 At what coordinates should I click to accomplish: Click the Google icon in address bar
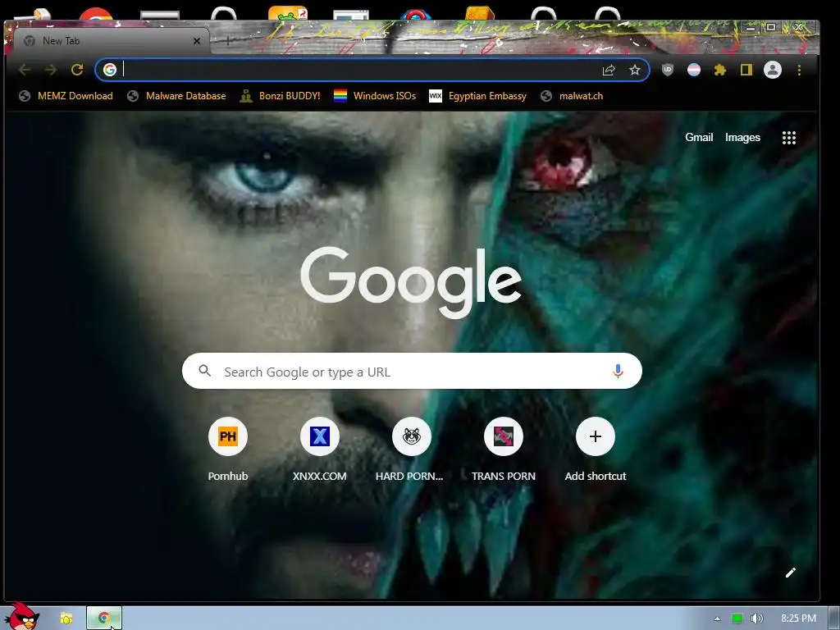(x=110, y=70)
